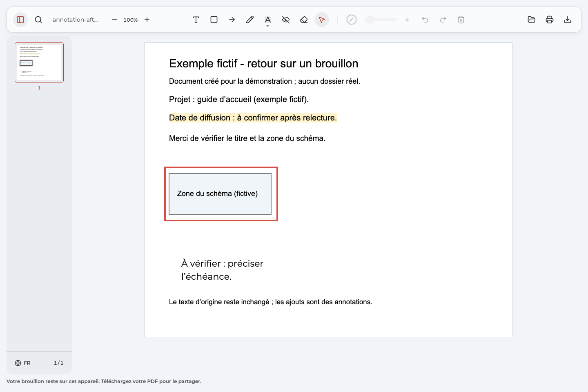This screenshot has height=392, width=588.
Task: Undo the last action
Action: point(425,20)
